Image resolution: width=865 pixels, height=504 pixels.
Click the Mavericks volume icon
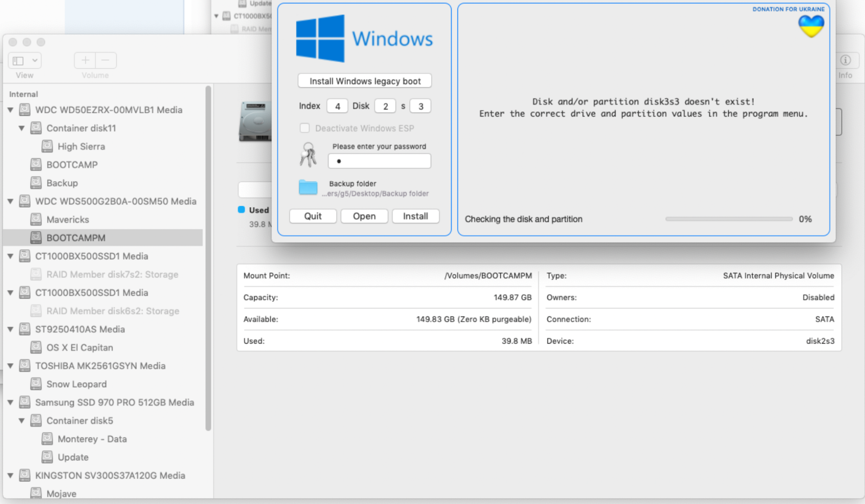point(36,220)
